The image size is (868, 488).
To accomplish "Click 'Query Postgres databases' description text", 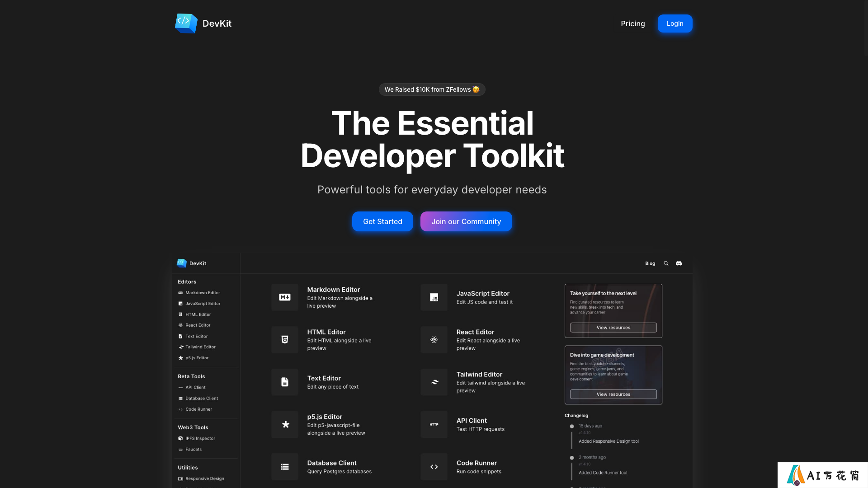I will click(x=339, y=472).
